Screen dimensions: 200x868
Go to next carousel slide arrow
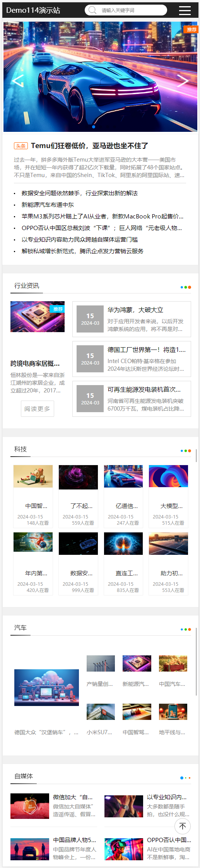183,80
